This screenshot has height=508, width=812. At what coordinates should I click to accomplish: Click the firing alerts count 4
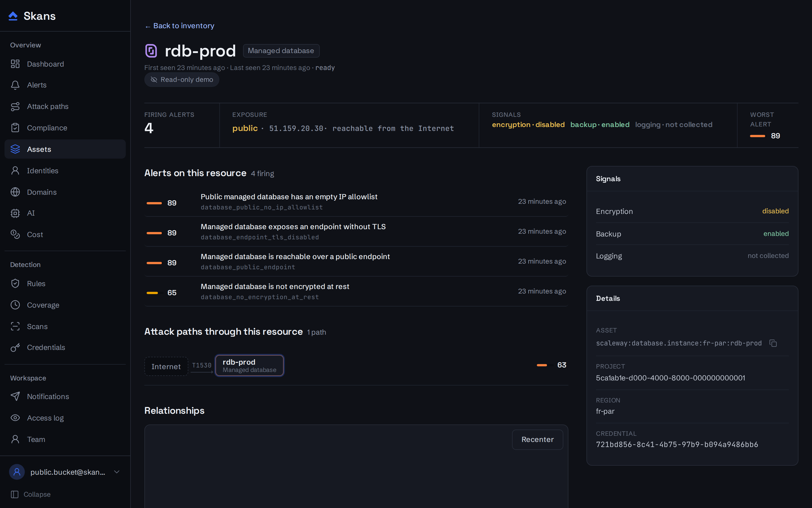point(149,128)
